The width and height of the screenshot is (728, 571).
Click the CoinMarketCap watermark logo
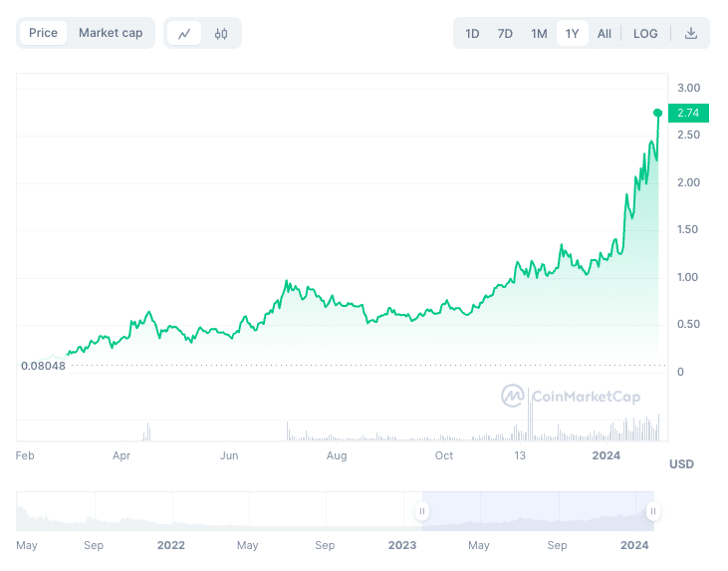572,396
